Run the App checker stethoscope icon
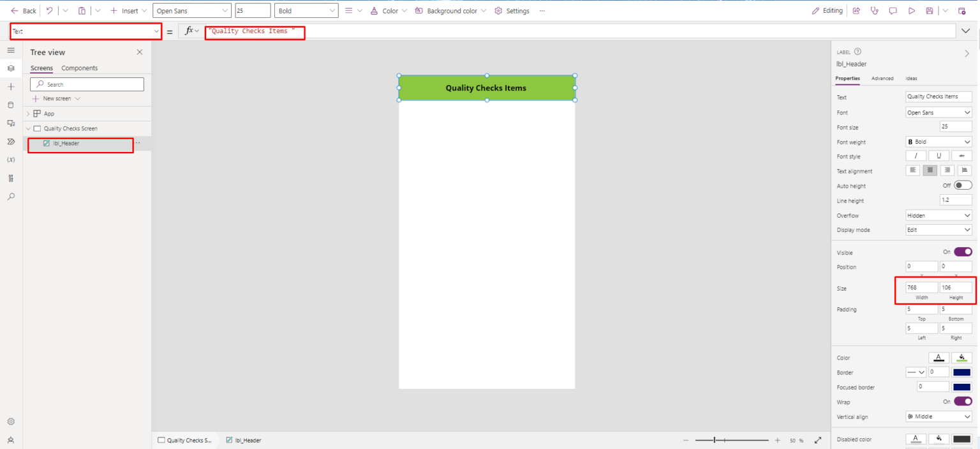 pyautogui.click(x=875, y=10)
